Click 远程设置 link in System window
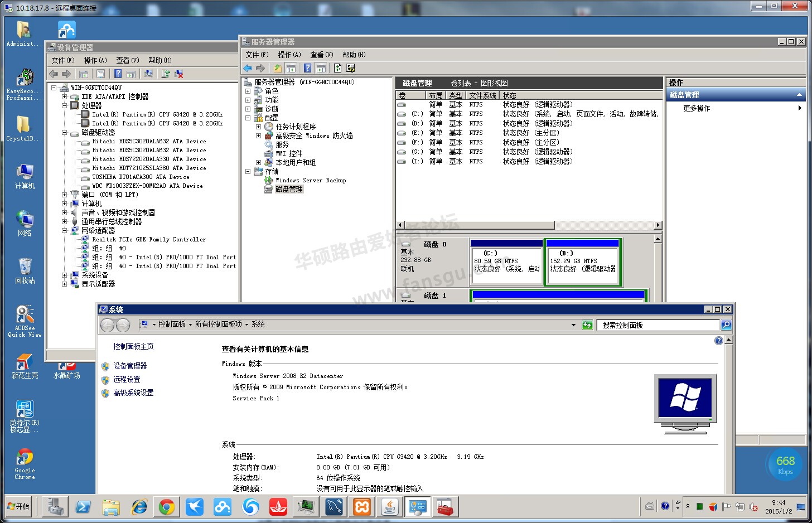Viewport: 812px width, 523px height. [x=127, y=379]
